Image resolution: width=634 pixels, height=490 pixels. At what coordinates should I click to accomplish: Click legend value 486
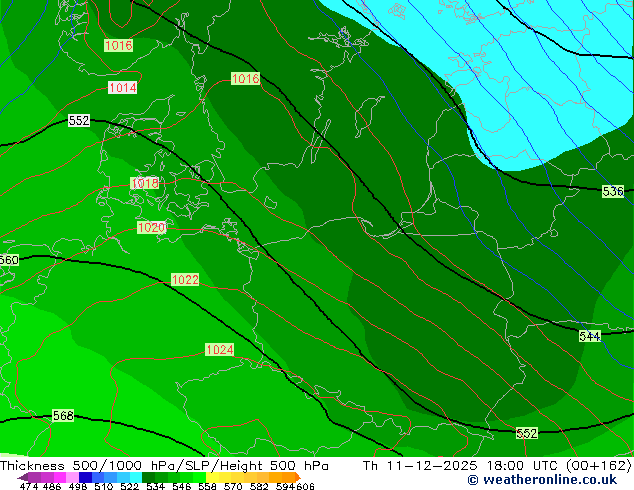(x=52, y=486)
